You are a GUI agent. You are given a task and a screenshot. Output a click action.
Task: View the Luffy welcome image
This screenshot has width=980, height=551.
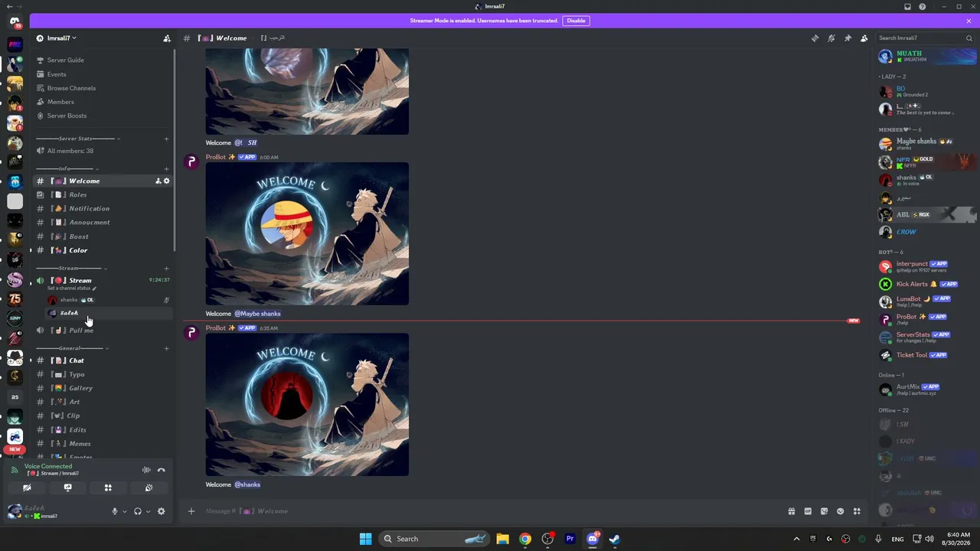[307, 233]
